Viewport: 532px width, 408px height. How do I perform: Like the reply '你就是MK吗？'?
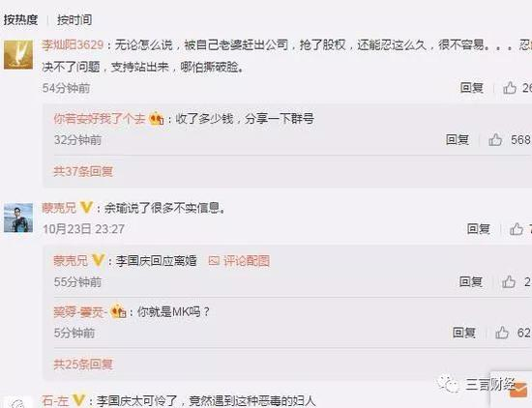[502, 333]
